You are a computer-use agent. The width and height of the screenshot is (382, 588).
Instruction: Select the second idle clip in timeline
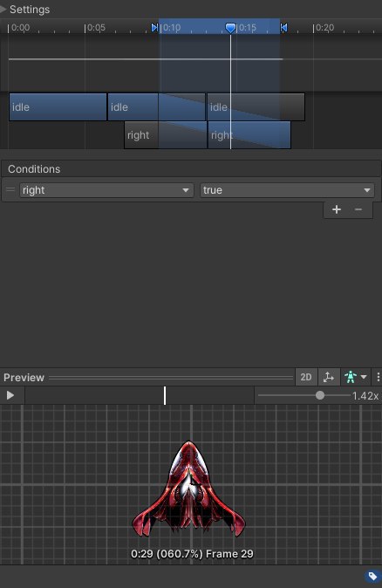click(x=156, y=107)
